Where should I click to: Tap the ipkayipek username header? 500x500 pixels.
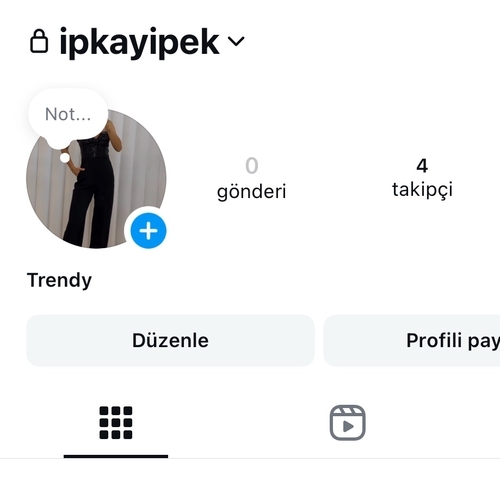[x=139, y=43]
